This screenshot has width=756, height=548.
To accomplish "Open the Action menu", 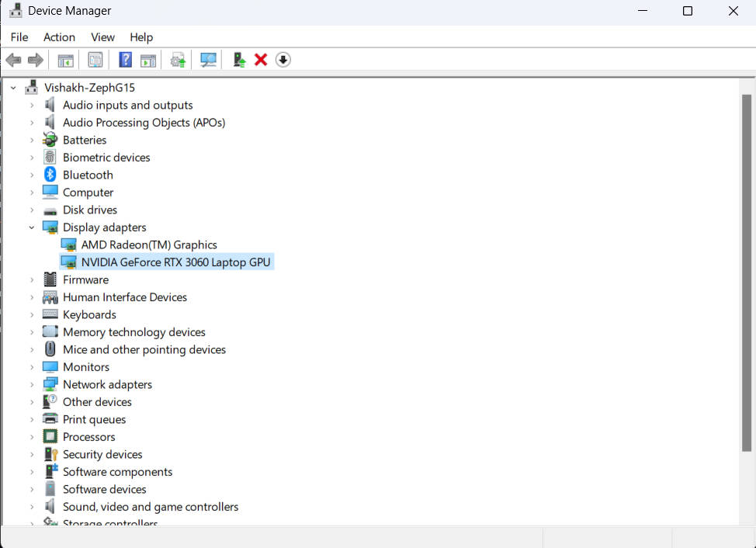I will tap(59, 36).
